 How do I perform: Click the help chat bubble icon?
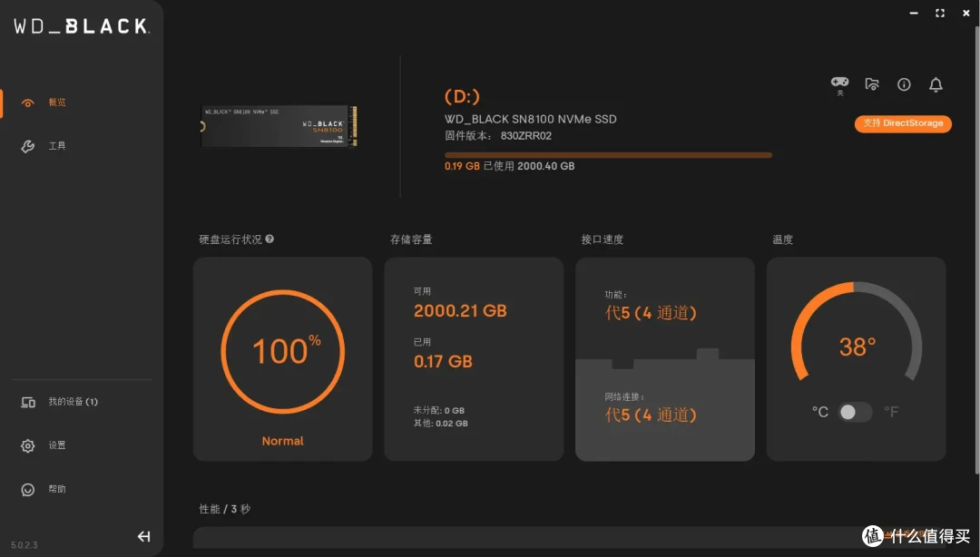[x=27, y=490]
